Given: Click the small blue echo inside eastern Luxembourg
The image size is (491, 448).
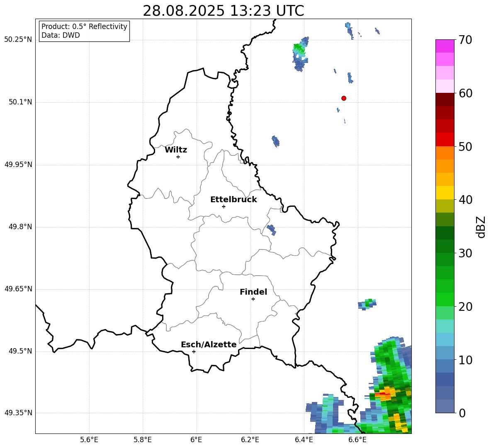Looking at the screenshot, I should tap(272, 230).
